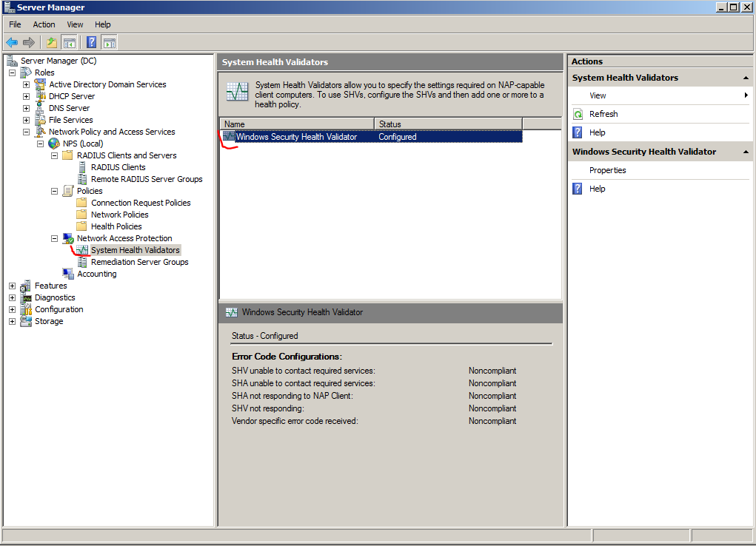
Task: Click the Accounting icon in the tree
Action: coord(68,274)
